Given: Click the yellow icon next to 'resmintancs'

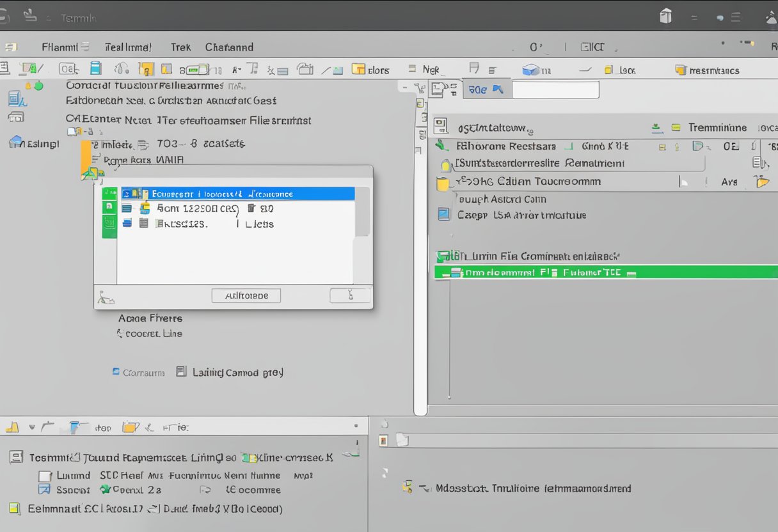Looking at the screenshot, I should tap(680, 70).
